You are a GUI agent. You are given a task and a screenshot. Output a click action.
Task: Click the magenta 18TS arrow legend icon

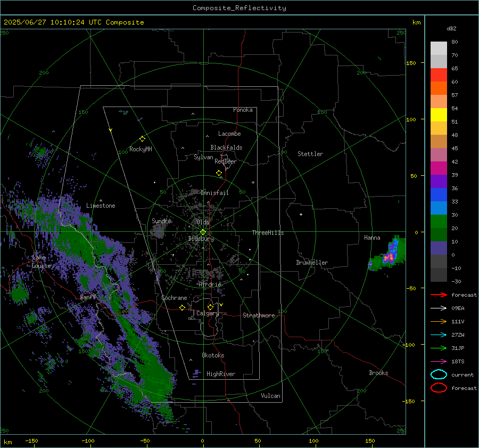click(439, 362)
